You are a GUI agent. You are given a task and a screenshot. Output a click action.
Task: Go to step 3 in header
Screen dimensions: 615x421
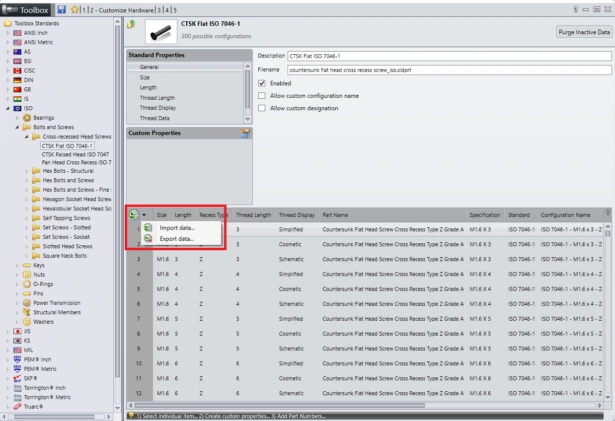[x=159, y=10]
